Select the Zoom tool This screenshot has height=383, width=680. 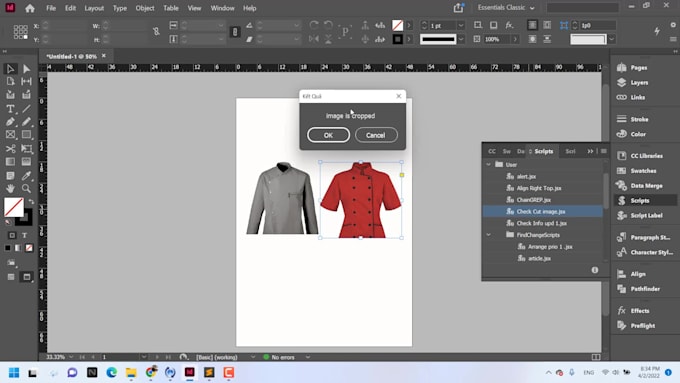point(26,188)
